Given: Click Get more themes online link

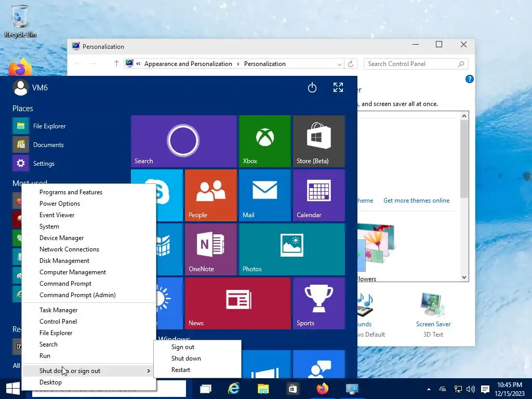Looking at the screenshot, I should coord(416,201).
